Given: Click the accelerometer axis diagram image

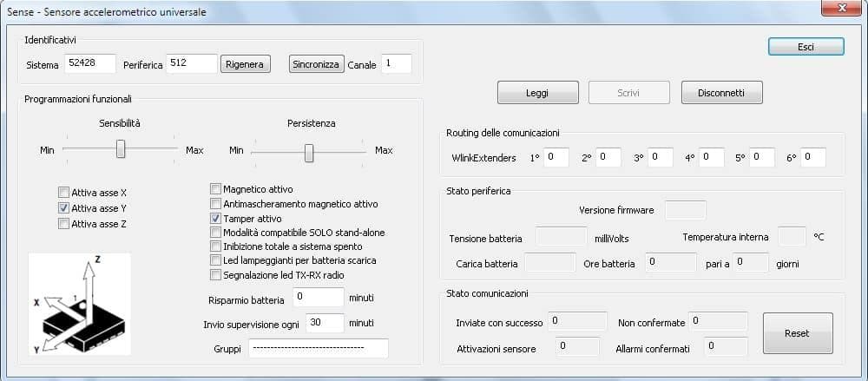Looking at the screenshot, I should (79, 303).
